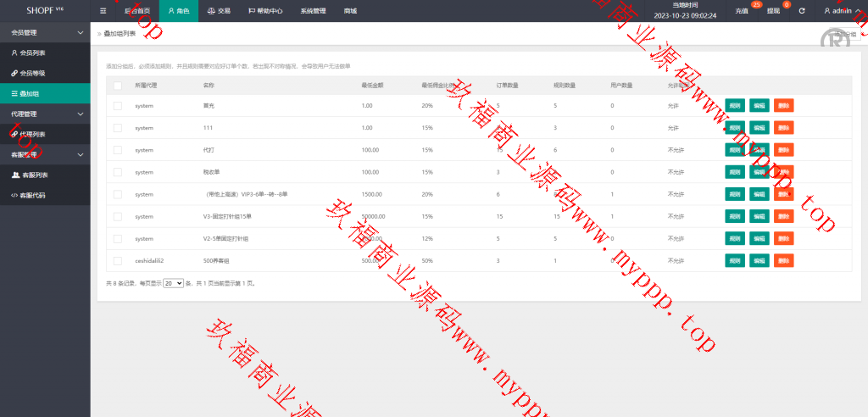Click the refresh icon in top bar
The height and width of the screenshot is (417, 868).
coord(802,11)
